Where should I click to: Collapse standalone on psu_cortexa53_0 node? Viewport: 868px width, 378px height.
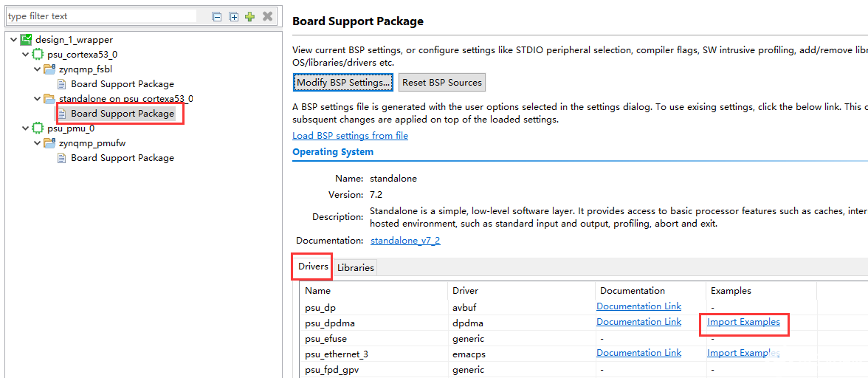click(x=38, y=99)
